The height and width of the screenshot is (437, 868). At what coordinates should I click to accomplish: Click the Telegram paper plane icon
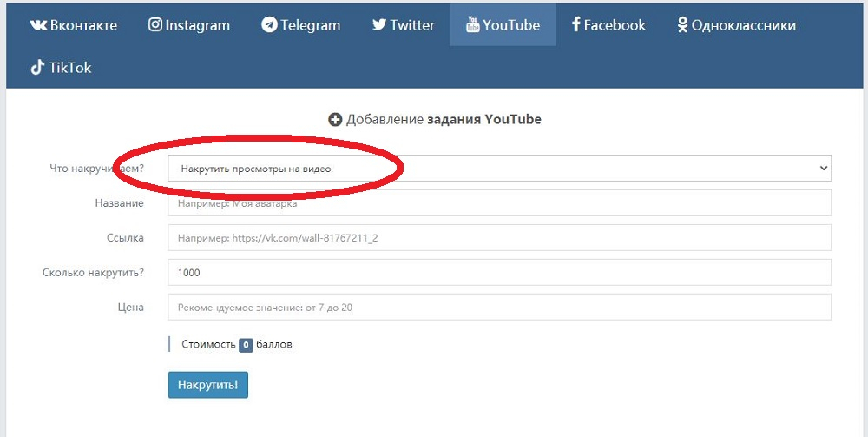click(x=269, y=25)
